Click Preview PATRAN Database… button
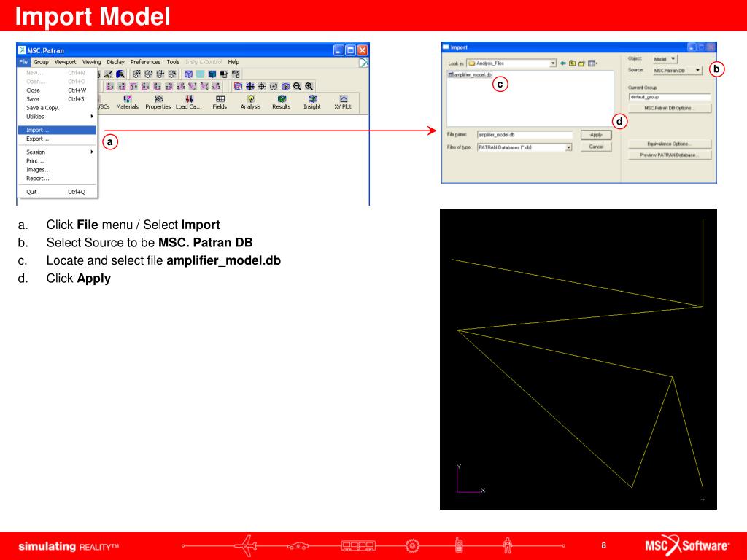 (x=670, y=155)
